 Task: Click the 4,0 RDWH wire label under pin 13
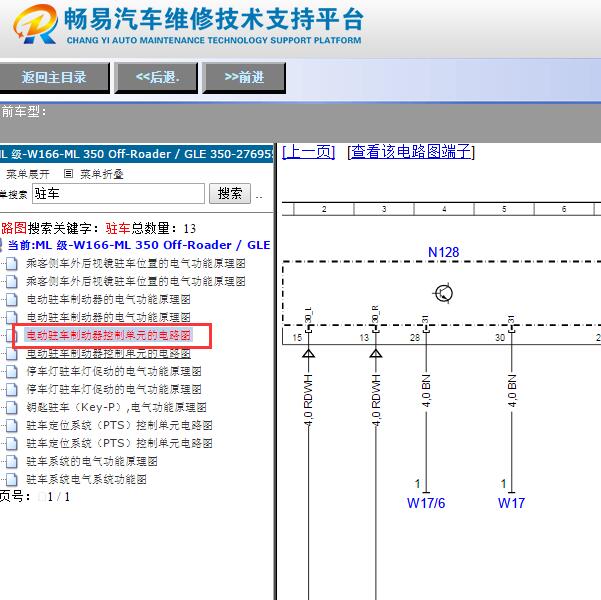376,401
